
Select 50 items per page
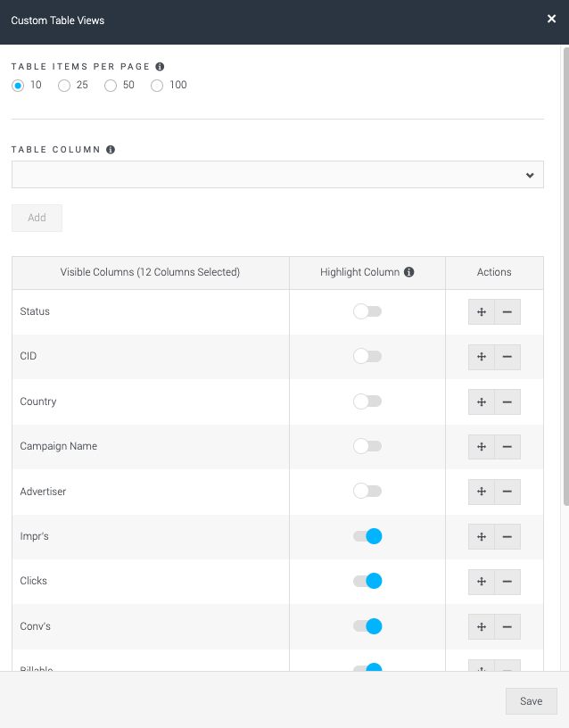pyautogui.click(x=111, y=86)
